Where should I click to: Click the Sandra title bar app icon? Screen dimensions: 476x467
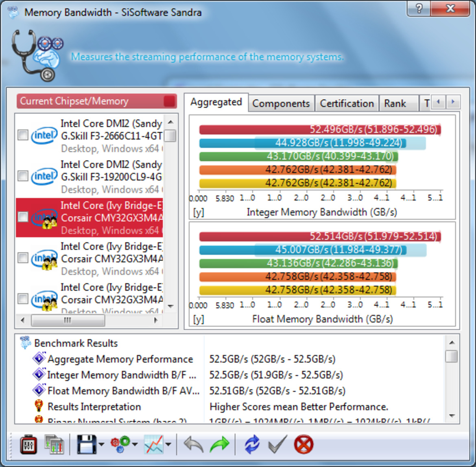click(x=13, y=13)
